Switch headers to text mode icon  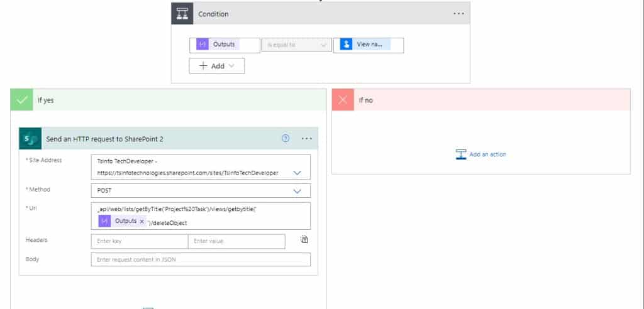point(304,240)
